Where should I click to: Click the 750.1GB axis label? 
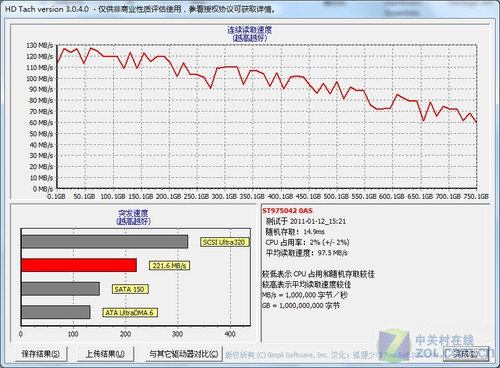pos(476,197)
